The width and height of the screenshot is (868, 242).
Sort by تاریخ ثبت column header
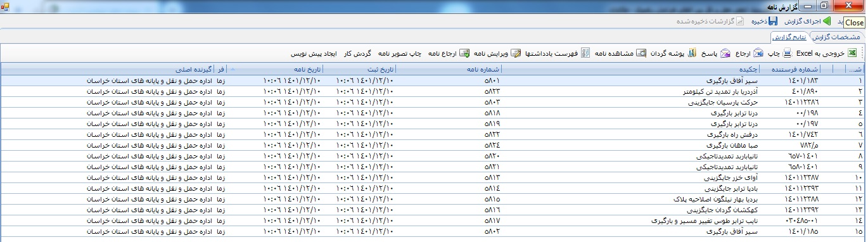(x=359, y=69)
